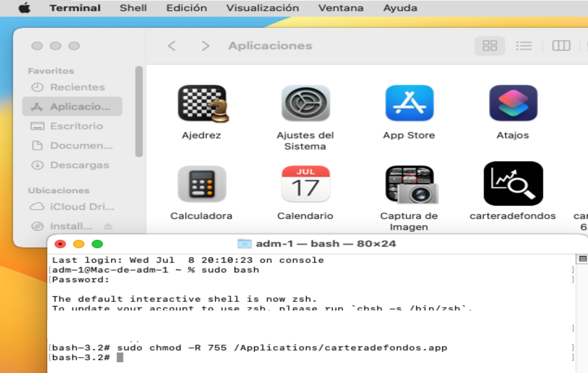Switch Finder to icon view
Screen dimensions: 588x373
(x=490, y=45)
